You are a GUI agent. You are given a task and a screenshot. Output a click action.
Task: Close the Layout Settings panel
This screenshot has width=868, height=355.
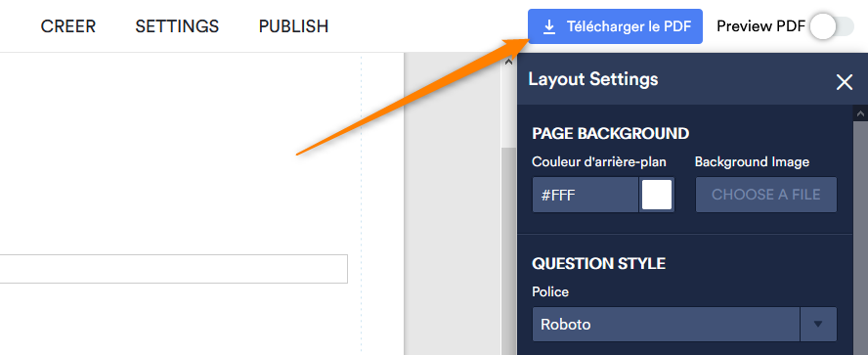[845, 82]
